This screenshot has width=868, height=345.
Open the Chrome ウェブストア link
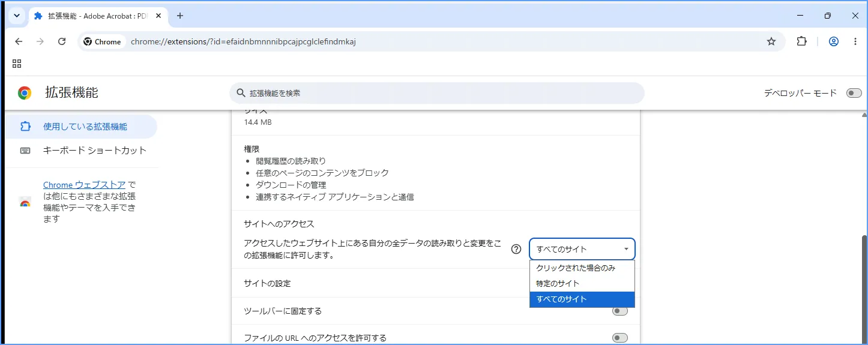point(84,185)
